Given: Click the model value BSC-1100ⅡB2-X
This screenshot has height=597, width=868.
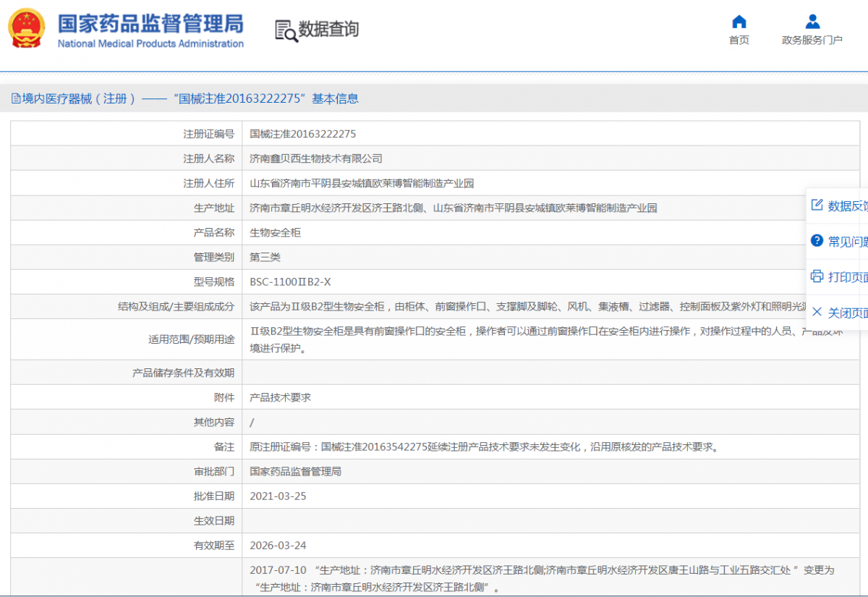Looking at the screenshot, I should click(x=289, y=281).
